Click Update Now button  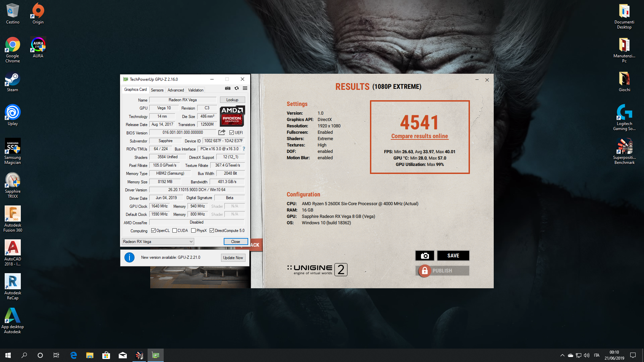coord(233,258)
